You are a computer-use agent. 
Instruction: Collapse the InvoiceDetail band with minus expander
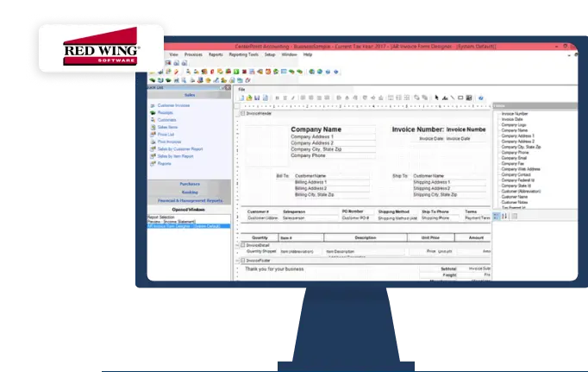pyautogui.click(x=238, y=245)
